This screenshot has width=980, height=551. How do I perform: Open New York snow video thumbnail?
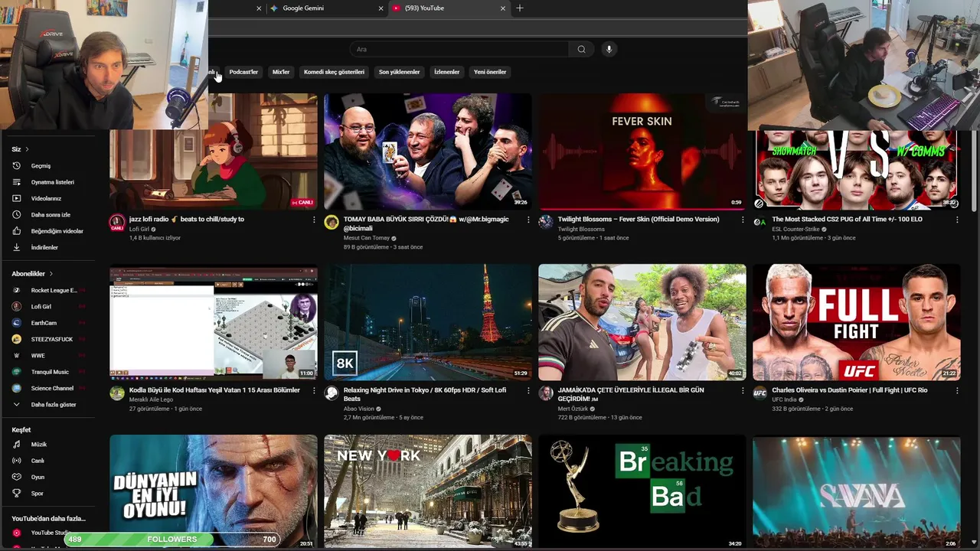(x=428, y=492)
